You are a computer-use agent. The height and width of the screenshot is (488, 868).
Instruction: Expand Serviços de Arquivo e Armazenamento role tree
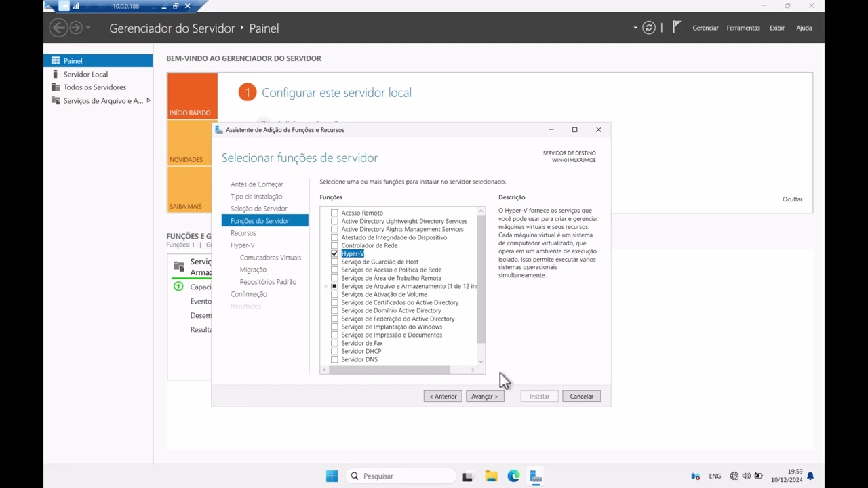point(326,286)
